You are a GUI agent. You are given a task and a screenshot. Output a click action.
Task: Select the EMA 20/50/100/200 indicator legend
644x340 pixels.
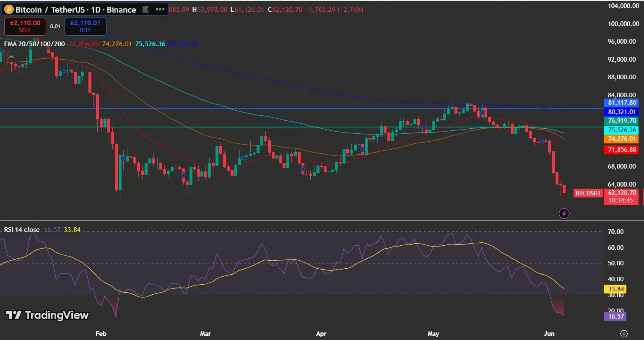(34, 44)
